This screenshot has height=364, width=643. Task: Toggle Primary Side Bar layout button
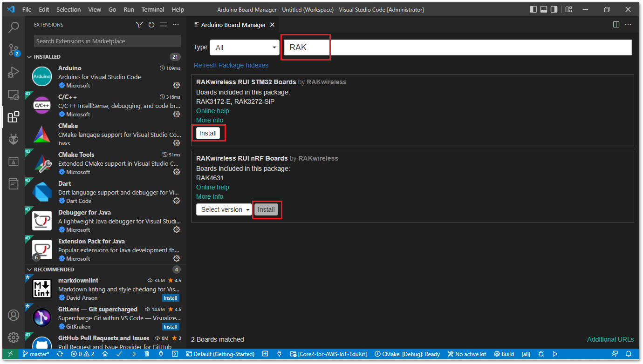pyautogui.click(x=534, y=9)
